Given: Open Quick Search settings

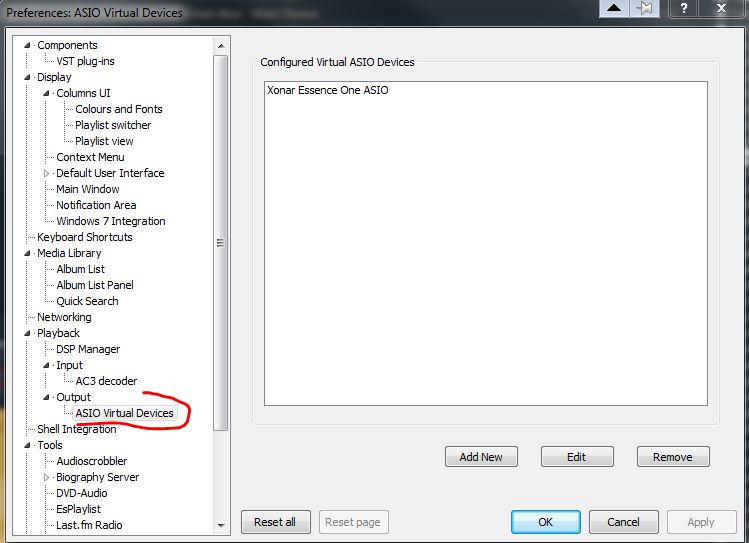Looking at the screenshot, I should click(x=87, y=301).
